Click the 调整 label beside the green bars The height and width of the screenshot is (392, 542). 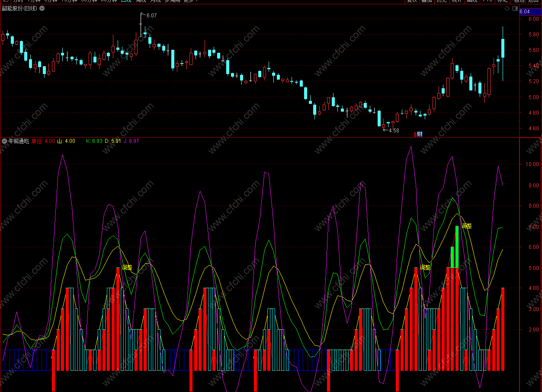[466, 226]
